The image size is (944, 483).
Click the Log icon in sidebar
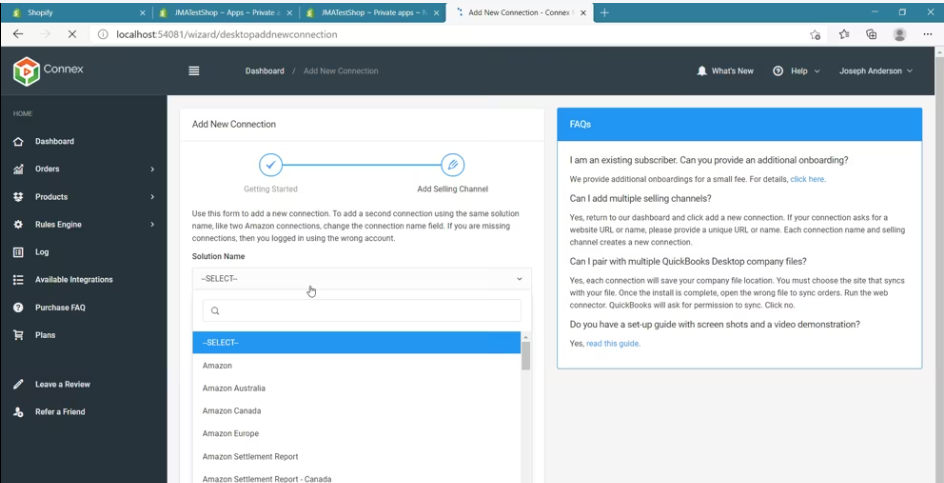[x=18, y=252]
